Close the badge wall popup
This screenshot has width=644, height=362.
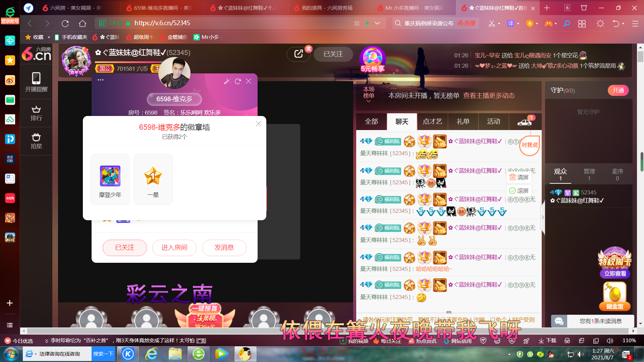(259, 124)
